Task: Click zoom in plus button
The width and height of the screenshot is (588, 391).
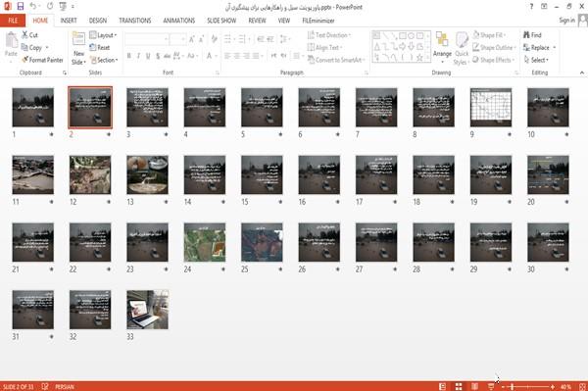Action: (x=553, y=386)
